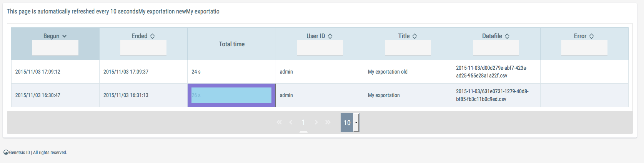Image resolution: width=644 pixels, height=163 pixels.
Task: Click the Ended filter input field
Action: (x=143, y=48)
